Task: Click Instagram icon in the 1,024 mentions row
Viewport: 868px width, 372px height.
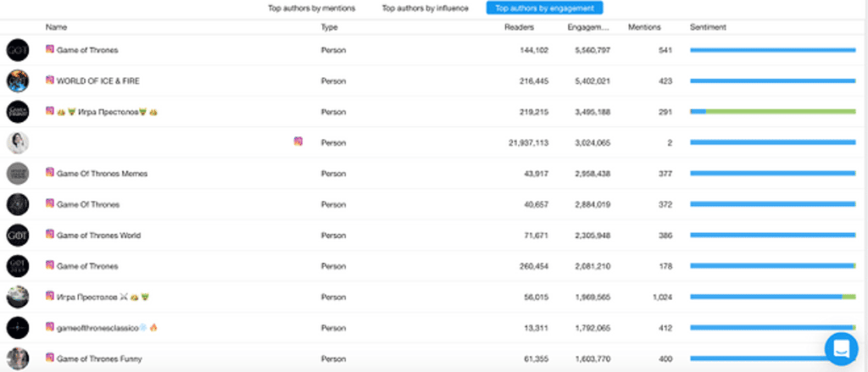Action: [x=50, y=296]
